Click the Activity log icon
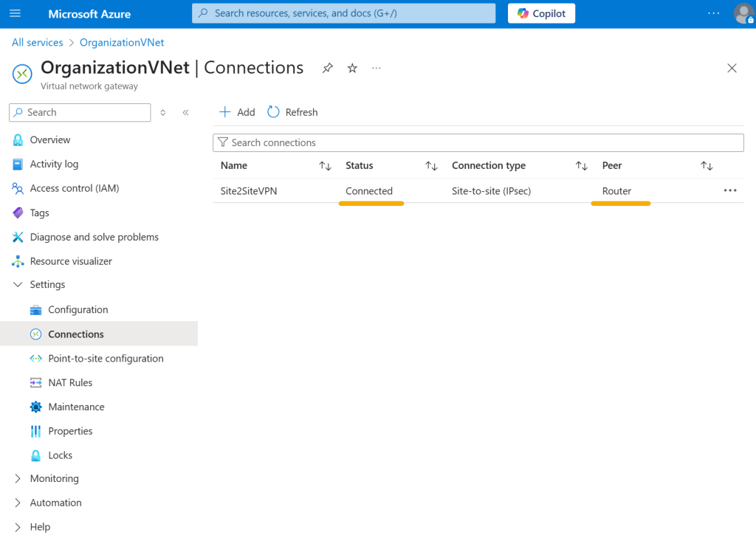Screen dimensions: 756x555 pyautogui.click(x=18, y=165)
